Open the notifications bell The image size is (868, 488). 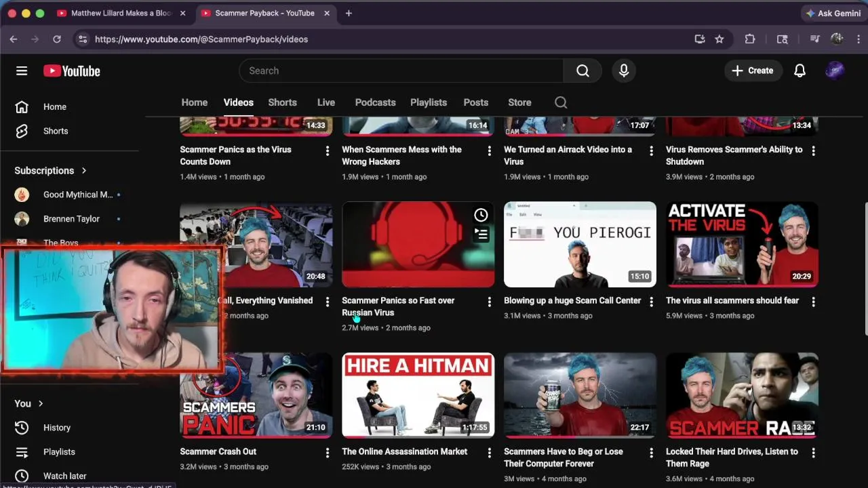click(x=800, y=70)
